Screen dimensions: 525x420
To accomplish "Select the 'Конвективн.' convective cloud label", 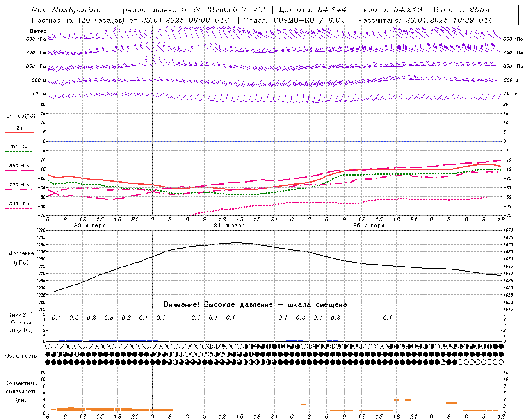I will tap(21, 383).
